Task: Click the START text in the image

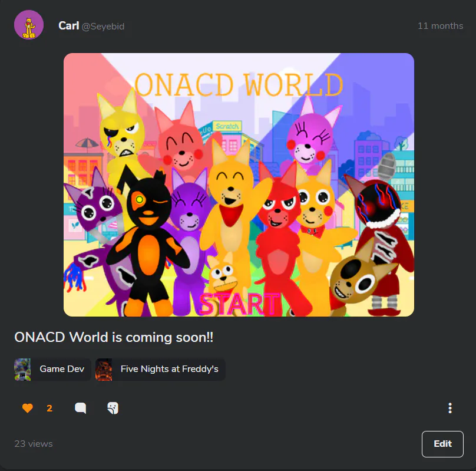Action: click(240, 304)
